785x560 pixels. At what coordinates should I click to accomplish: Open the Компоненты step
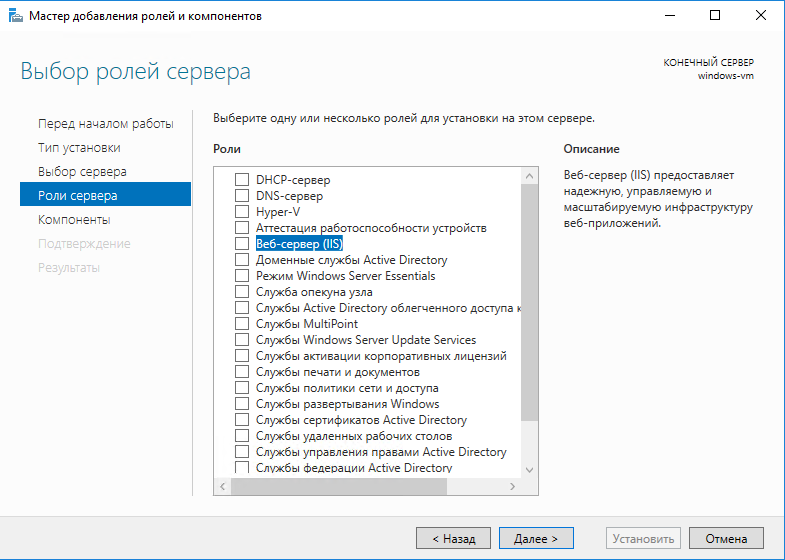click(106, 220)
